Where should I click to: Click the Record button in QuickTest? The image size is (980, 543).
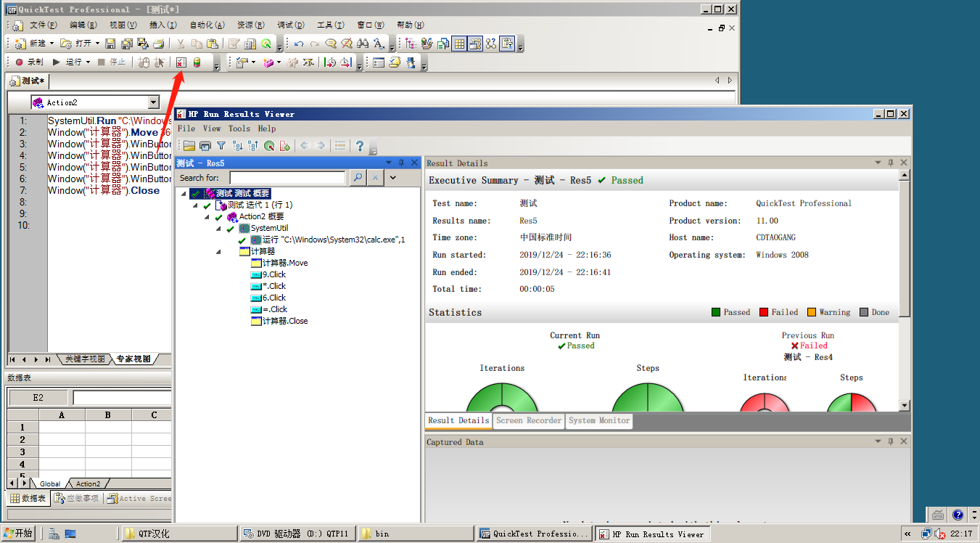pyautogui.click(x=29, y=62)
